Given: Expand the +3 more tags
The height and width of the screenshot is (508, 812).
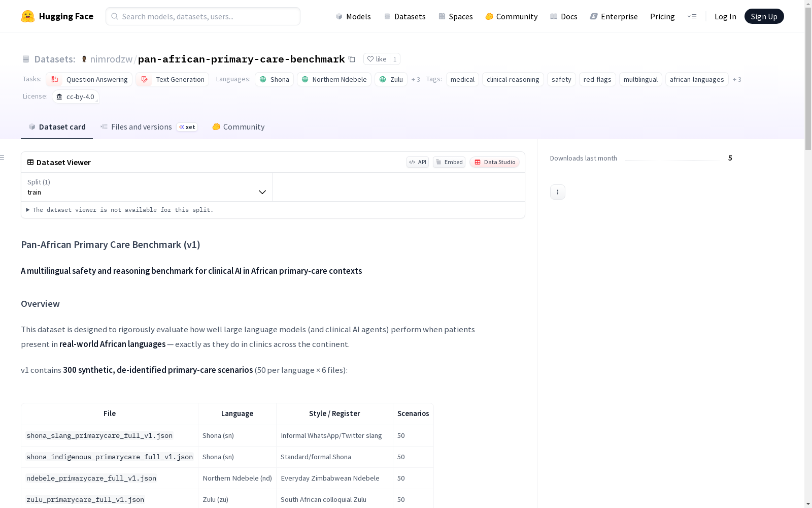Looking at the screenshot, I should point(737,80).
